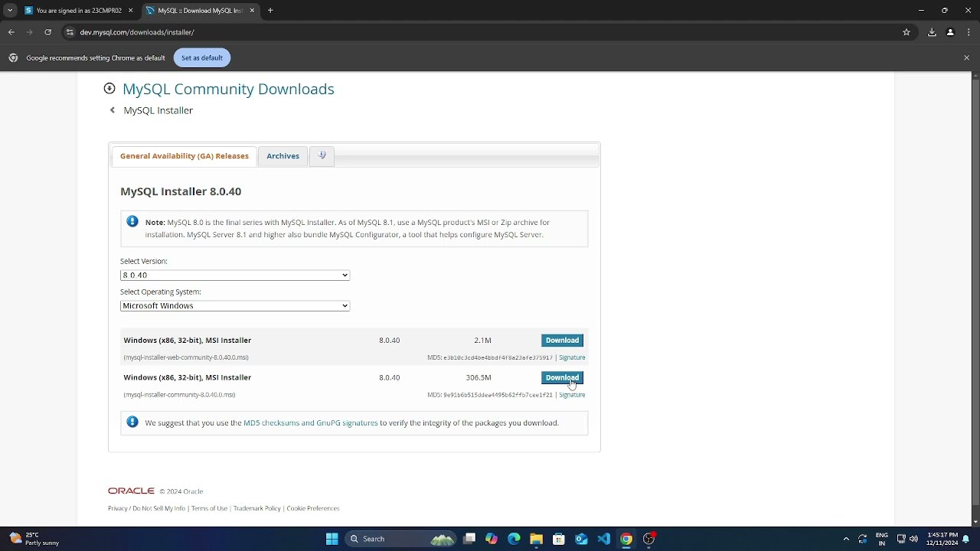Bookmark this page with the star icon
Screen dimensions: 980x551
pyautogui.click(x=906, y=32)
